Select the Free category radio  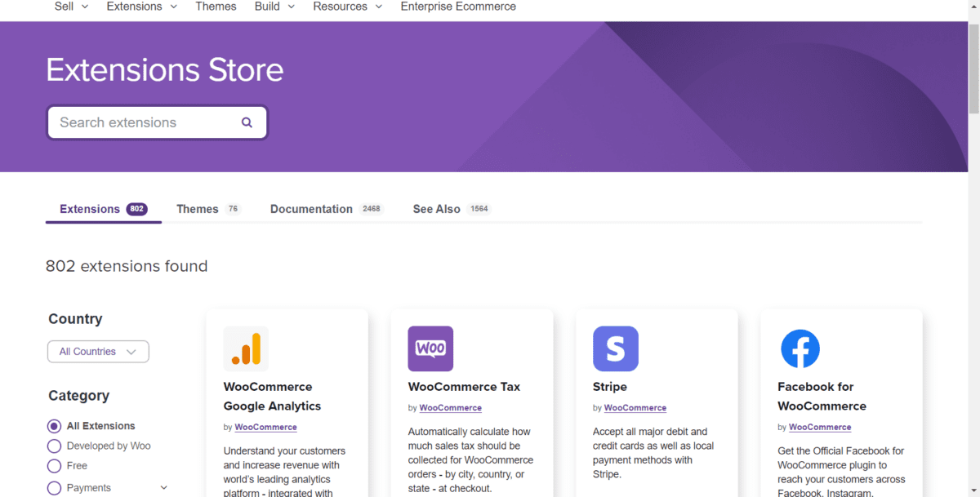coord(55,466)
